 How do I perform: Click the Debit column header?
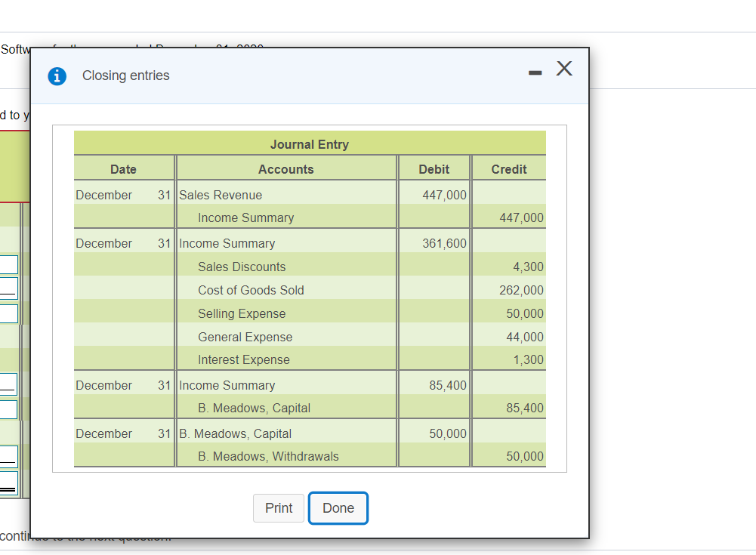[434, 169]
